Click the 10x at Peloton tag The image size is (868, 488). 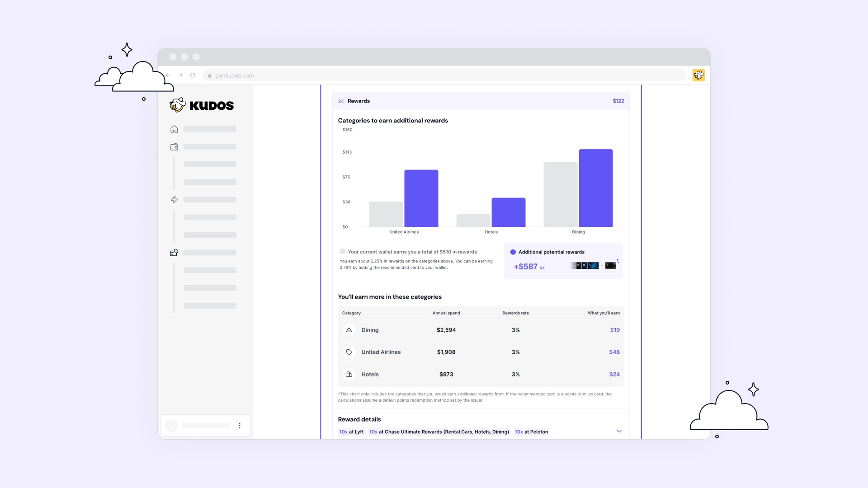click(x=531, y=432)
